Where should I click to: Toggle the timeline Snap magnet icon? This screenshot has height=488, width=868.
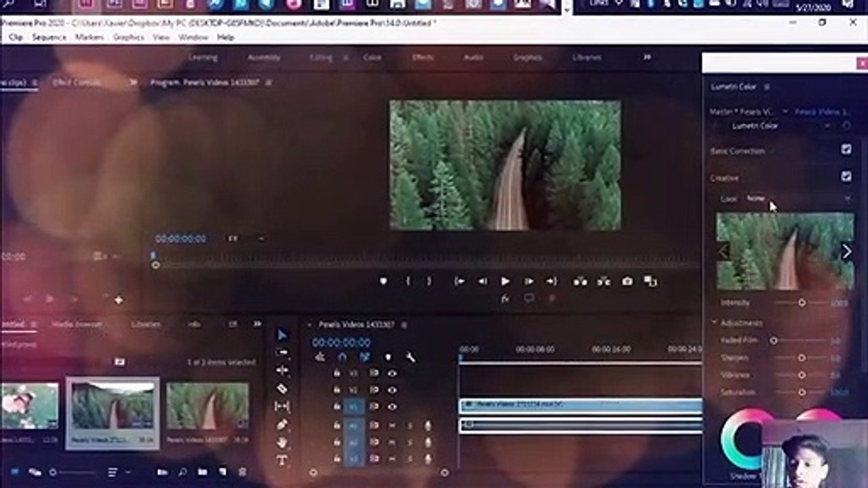(342, 357)
